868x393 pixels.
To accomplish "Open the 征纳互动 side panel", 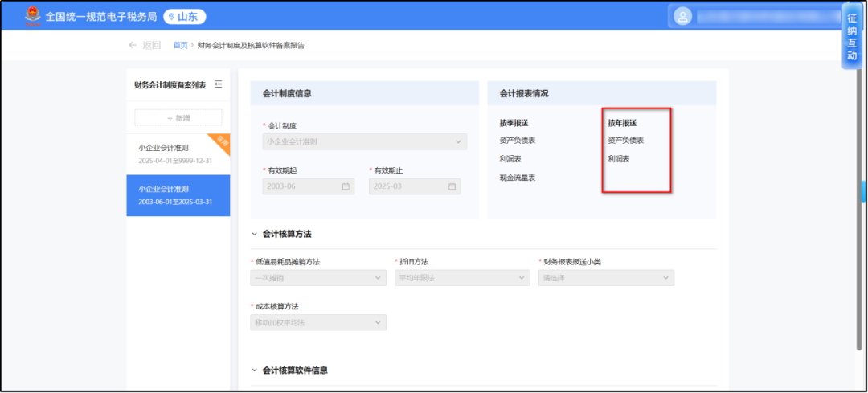I will click(852, 36).
